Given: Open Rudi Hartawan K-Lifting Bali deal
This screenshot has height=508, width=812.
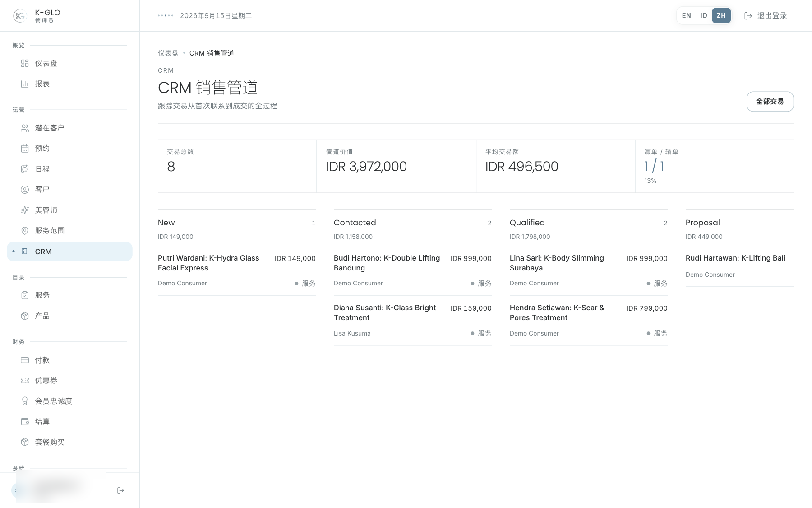Looking at the screenshot, I should (x=739, y=266).
